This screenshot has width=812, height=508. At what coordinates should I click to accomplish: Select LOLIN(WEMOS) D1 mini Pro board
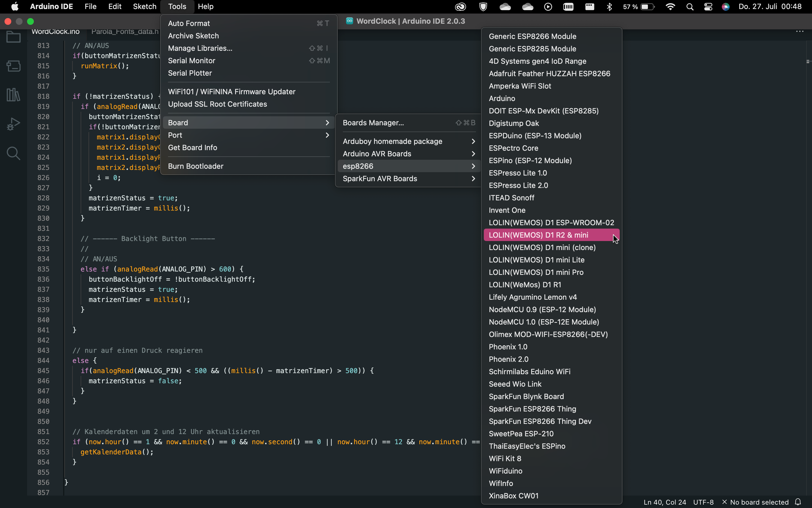click(551, 272)
